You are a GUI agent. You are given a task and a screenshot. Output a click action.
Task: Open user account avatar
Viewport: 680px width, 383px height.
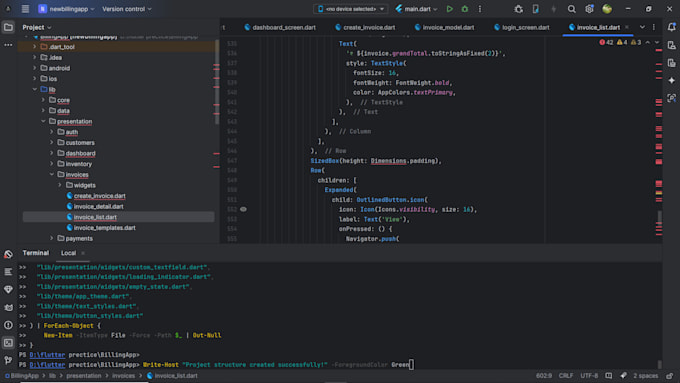pos(607,9)
